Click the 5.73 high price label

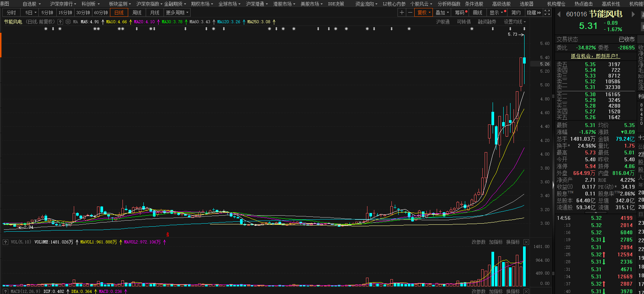[512, 34]
